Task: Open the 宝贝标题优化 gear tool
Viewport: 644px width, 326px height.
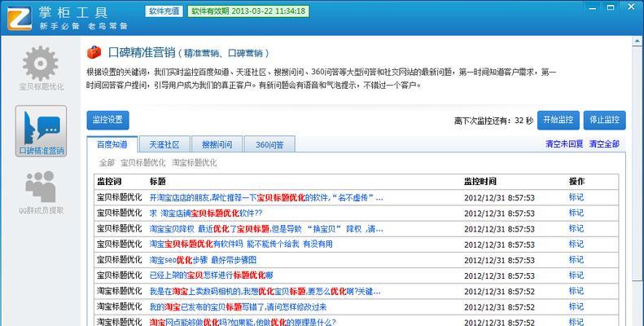Action: point(41,68)
